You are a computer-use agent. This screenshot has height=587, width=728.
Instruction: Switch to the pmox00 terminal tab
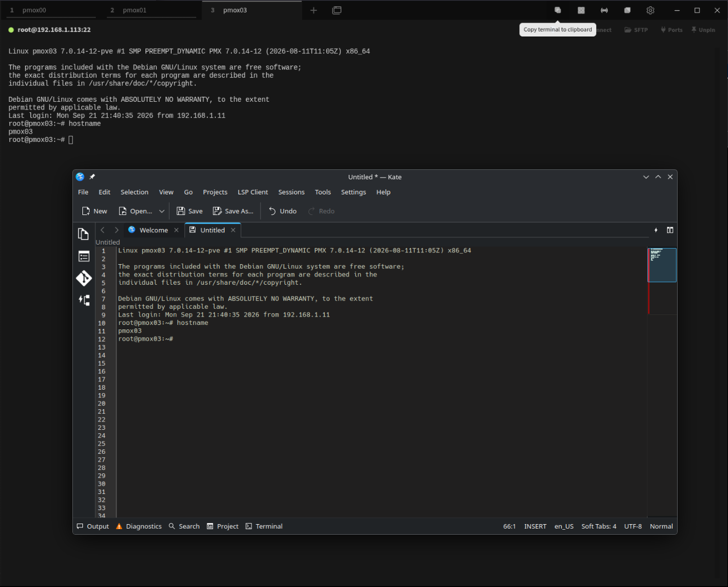(x=50, y=10)
